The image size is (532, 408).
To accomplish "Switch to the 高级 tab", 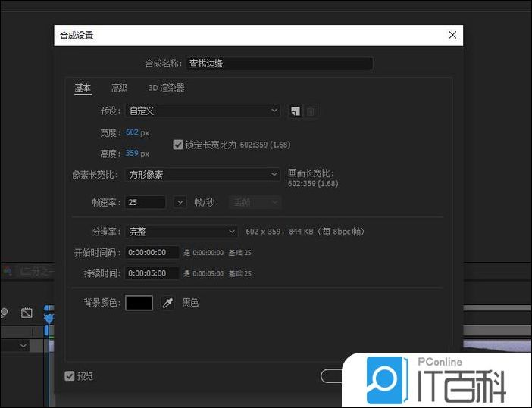I will point(120,88).
